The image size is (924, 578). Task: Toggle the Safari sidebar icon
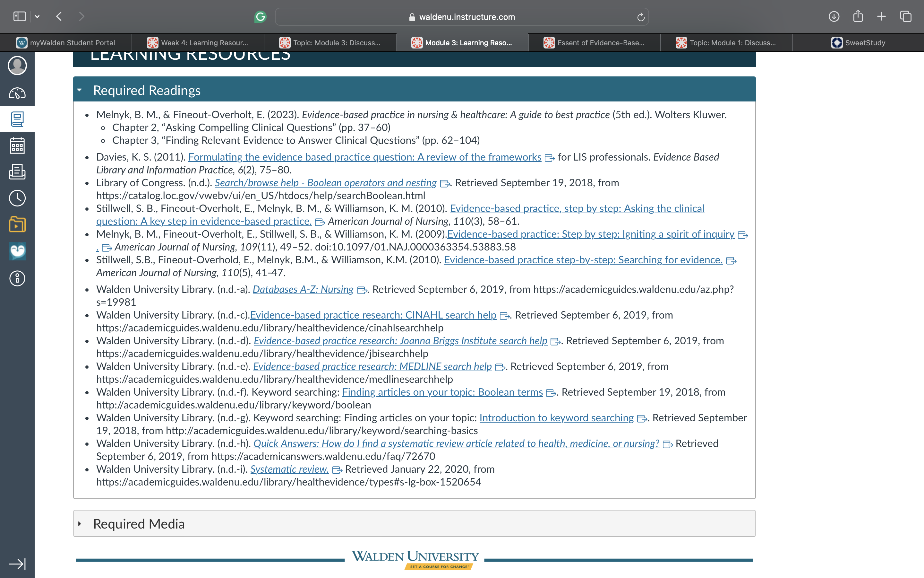[20, 16]
